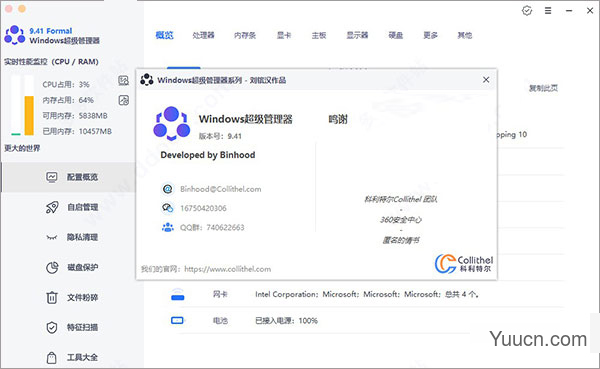
Task: Click the main app logo at top left
Action: pos(15,35)
